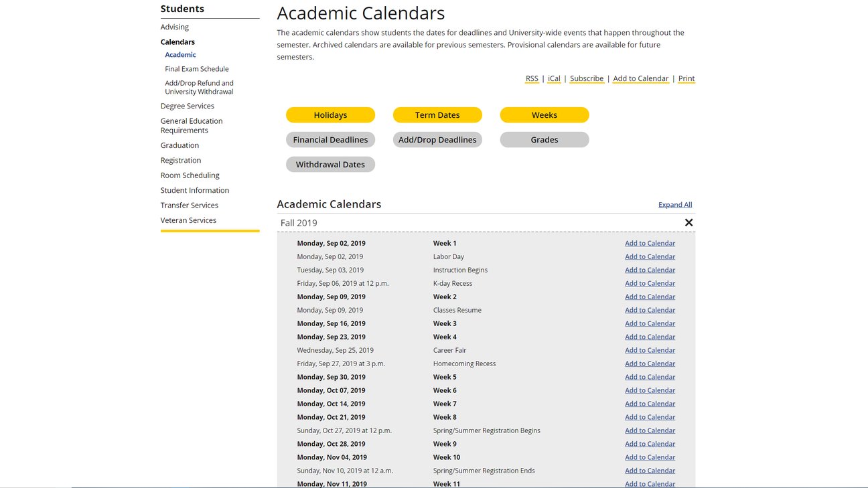Go to Registration page
Image resolution: width=868 pixels, height=488 pixels.
[181, 160]
